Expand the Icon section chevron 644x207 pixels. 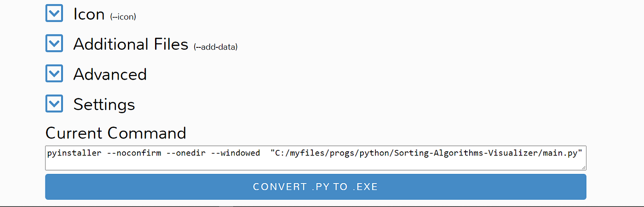pyautogui.click(x=54, y=13)
